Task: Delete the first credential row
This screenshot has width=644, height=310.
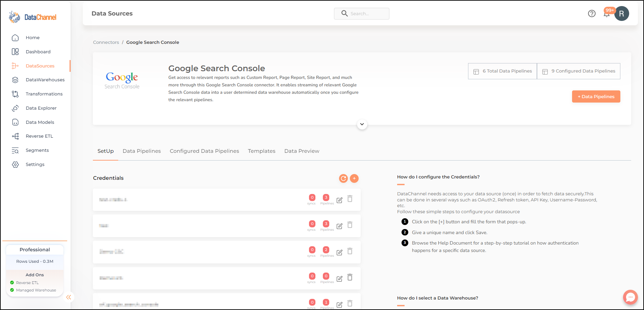Action: [350, 199]
